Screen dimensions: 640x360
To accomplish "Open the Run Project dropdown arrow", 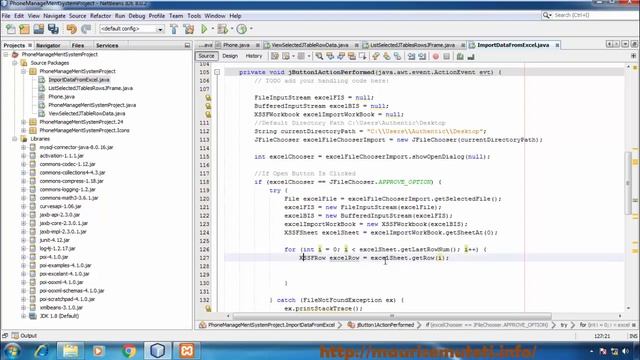I will (x=212, y=29).
